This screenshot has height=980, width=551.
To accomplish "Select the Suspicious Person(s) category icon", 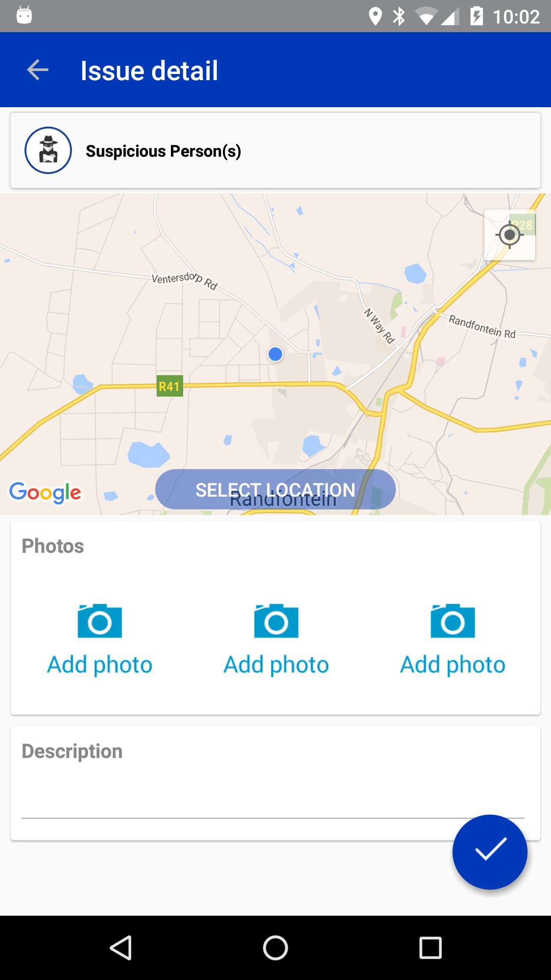I will pos(48,151).
